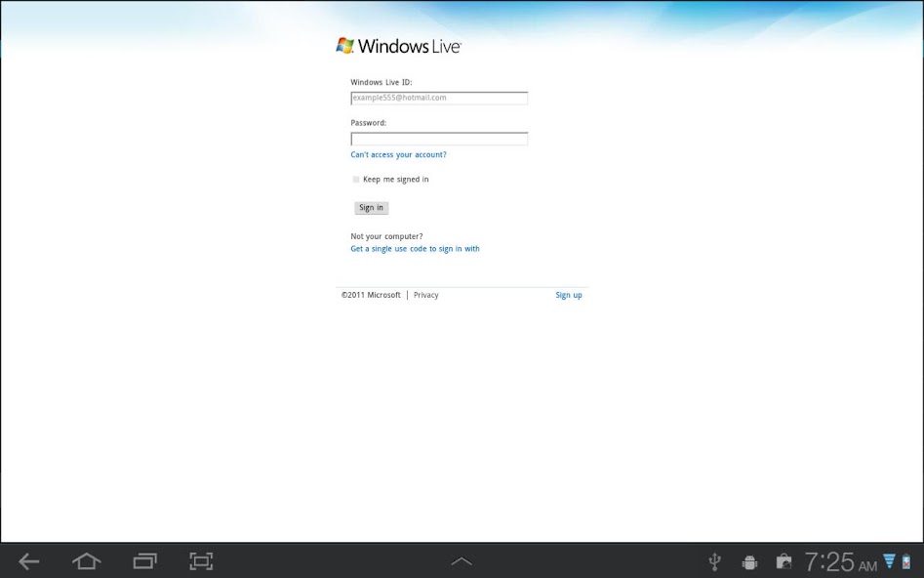Collapse the system bar with the chevron
The image size is (924, 578).
(461, 560)
